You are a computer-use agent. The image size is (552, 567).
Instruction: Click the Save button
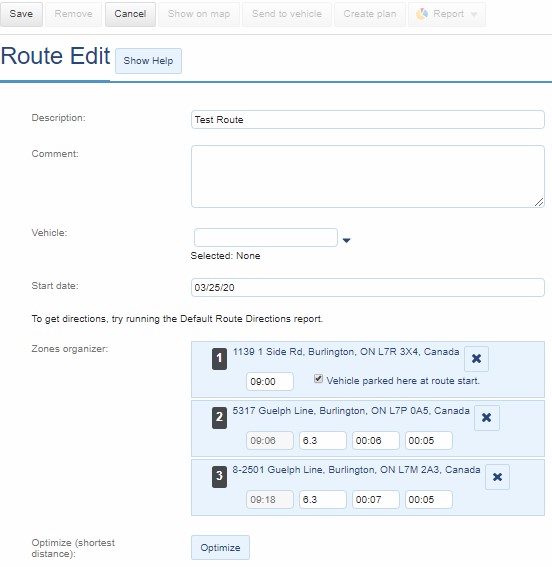coord(21,14)
